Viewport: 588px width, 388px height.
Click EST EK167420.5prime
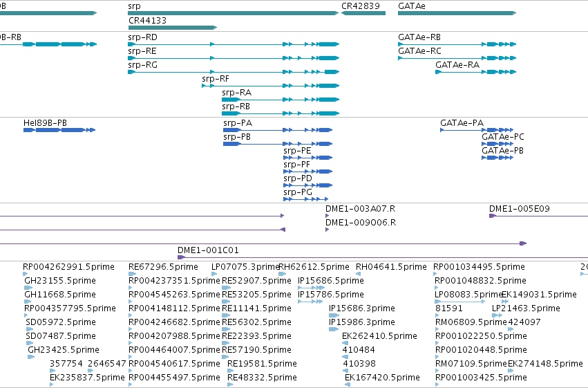click(348, 385)
